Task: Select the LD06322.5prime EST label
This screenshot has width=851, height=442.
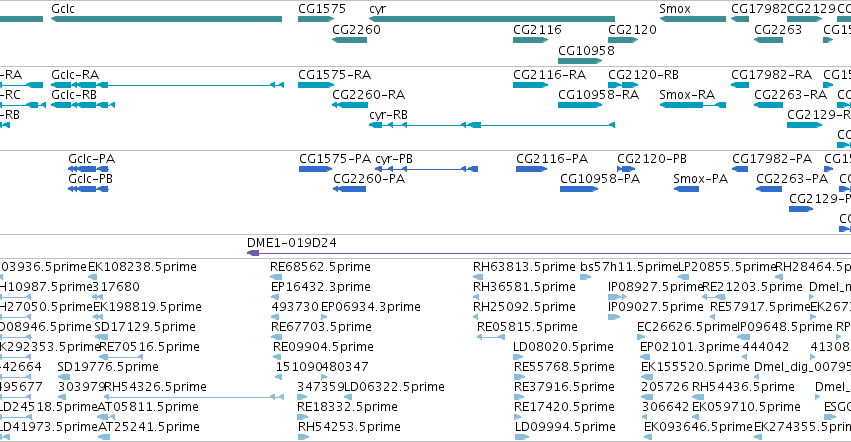Action: pyautogui.click(x=394, y=387)
